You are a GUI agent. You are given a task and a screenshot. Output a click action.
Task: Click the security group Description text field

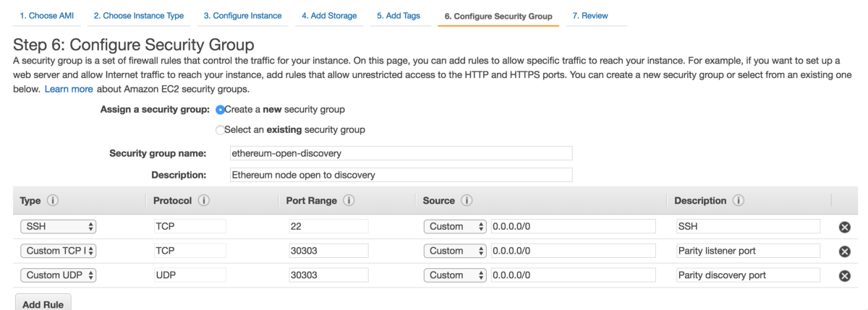(401, 175)
